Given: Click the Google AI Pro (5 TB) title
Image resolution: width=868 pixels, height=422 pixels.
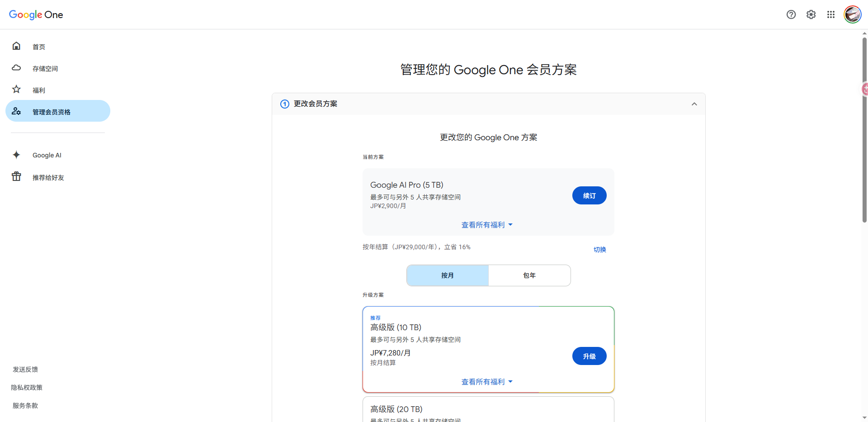Looking at the screenshot, I should click(x=407, y=185).
